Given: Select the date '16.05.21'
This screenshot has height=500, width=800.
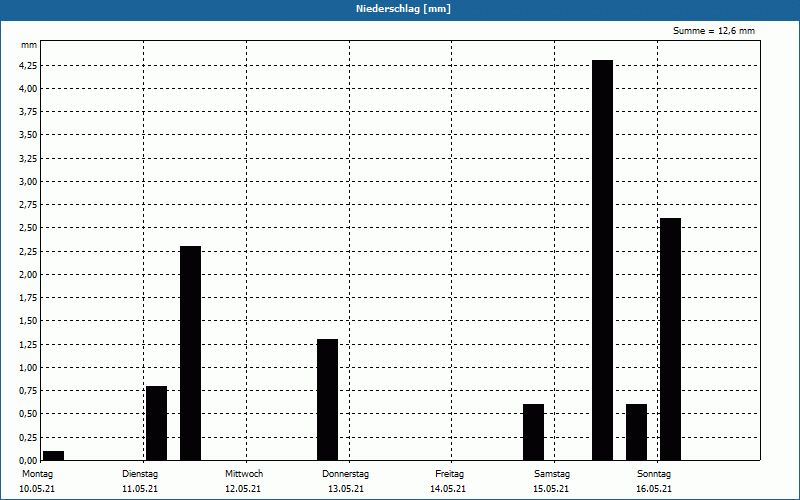Looking at the screenshot, I should click(654, 489).
